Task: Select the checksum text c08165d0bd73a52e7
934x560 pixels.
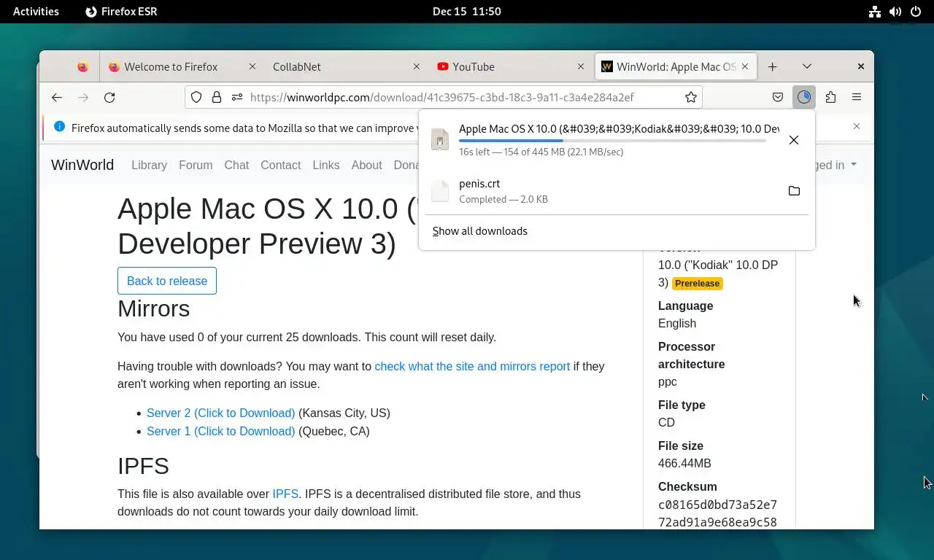Action: (x=717, y=505)
